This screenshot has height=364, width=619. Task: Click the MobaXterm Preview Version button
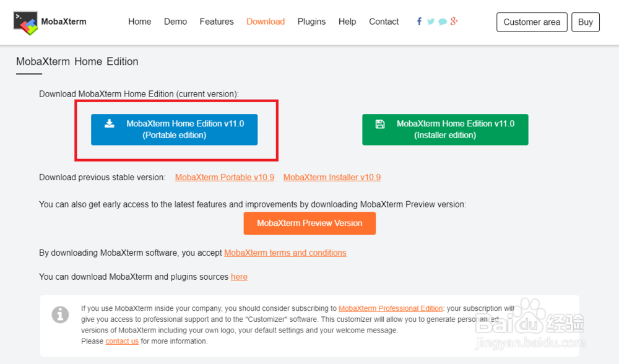click(309, 223)
